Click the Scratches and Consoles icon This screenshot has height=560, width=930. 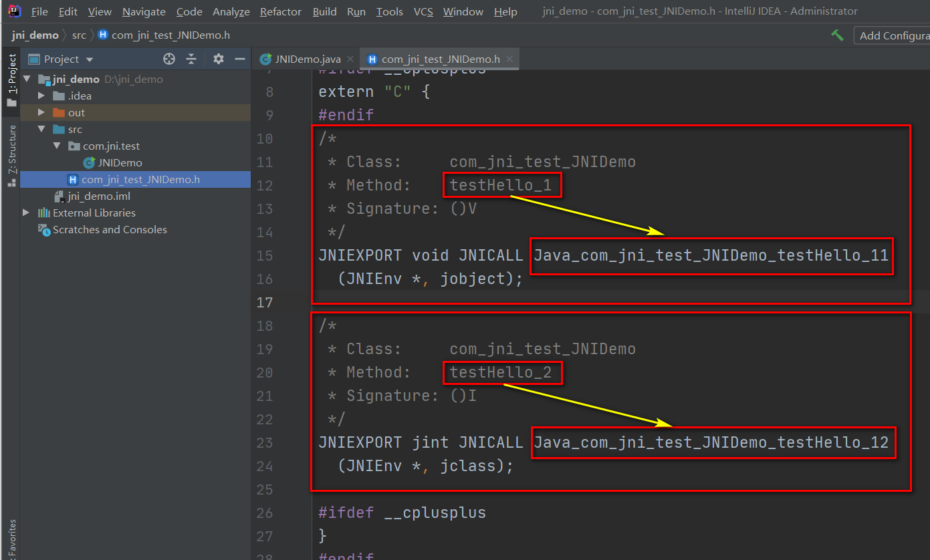click(x=44, y=230)
